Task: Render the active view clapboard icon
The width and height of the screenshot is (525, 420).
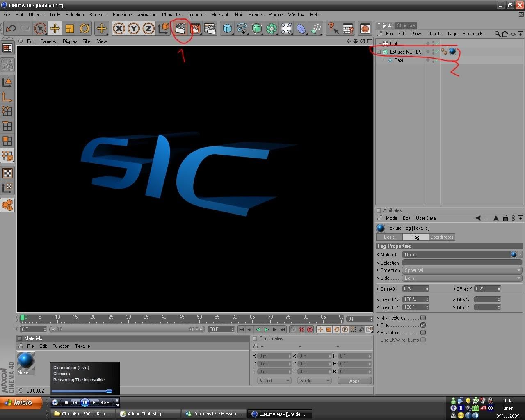Action: tap(180, 28)
